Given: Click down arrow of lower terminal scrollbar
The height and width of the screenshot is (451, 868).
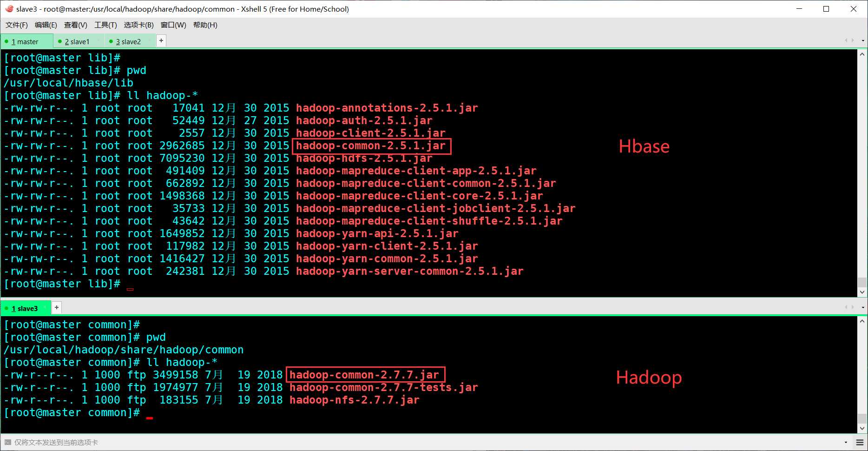Looking at the screenshot, I should [862, 428].
